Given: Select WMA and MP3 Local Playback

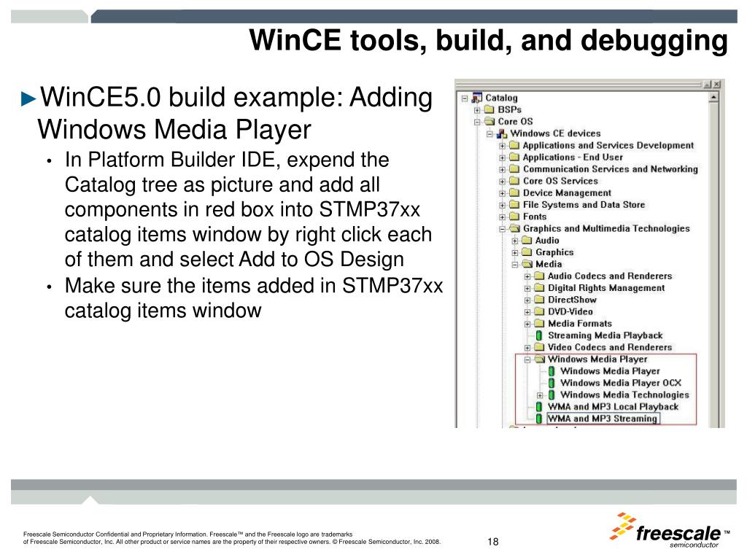Looking at the screenshot, I should (613, 407).
